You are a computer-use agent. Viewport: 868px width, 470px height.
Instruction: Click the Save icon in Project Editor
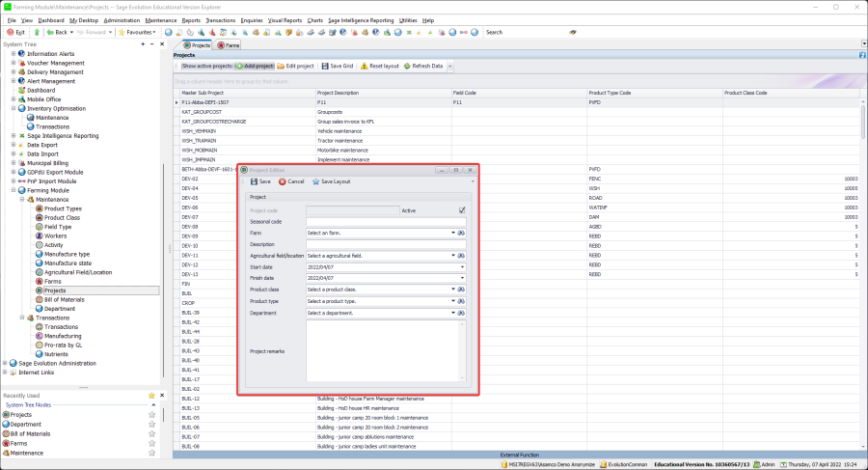253,181
